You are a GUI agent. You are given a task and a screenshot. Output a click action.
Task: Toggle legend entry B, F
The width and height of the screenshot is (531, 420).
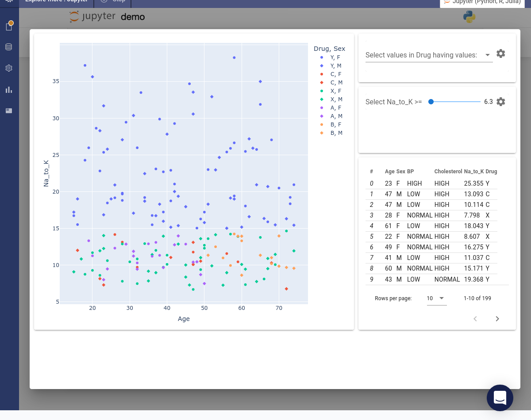tap(330, 125)
